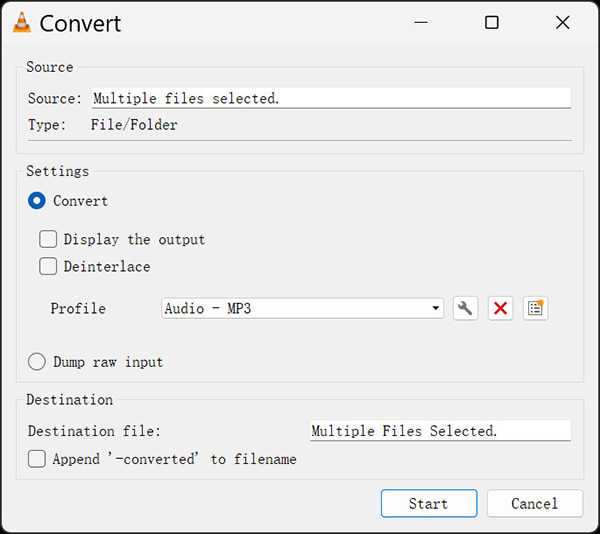Image resolution: width=600 pixels, height=534 pixels.
Task: Click the Source field showing Multiple files selected
Action: click(331, 98)
